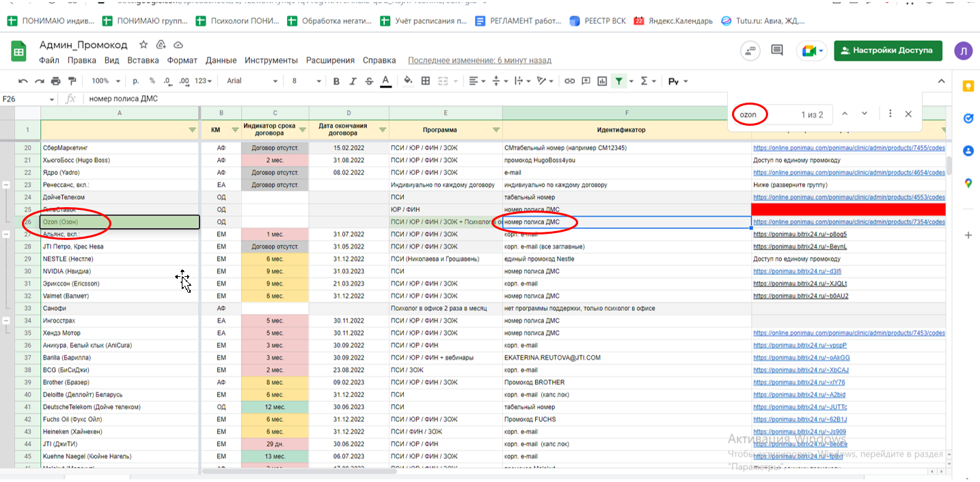980x482 pixels.
Task: Toggle bold formatting
Action: tap(336, 81)
